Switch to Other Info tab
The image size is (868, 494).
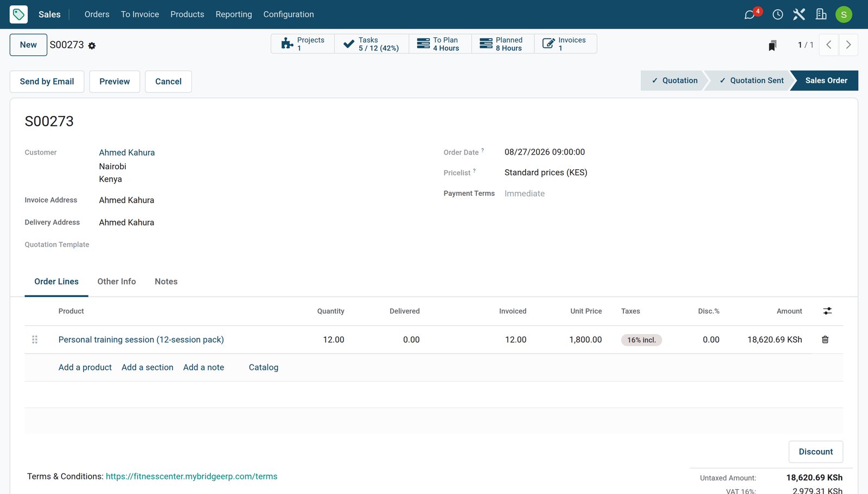point(117,281)
